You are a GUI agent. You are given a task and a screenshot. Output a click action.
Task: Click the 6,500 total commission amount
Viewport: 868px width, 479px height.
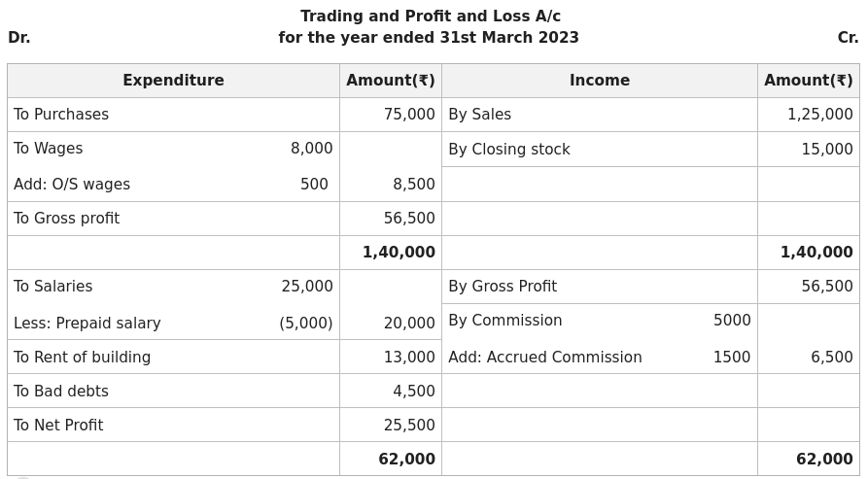pos(831,358)
